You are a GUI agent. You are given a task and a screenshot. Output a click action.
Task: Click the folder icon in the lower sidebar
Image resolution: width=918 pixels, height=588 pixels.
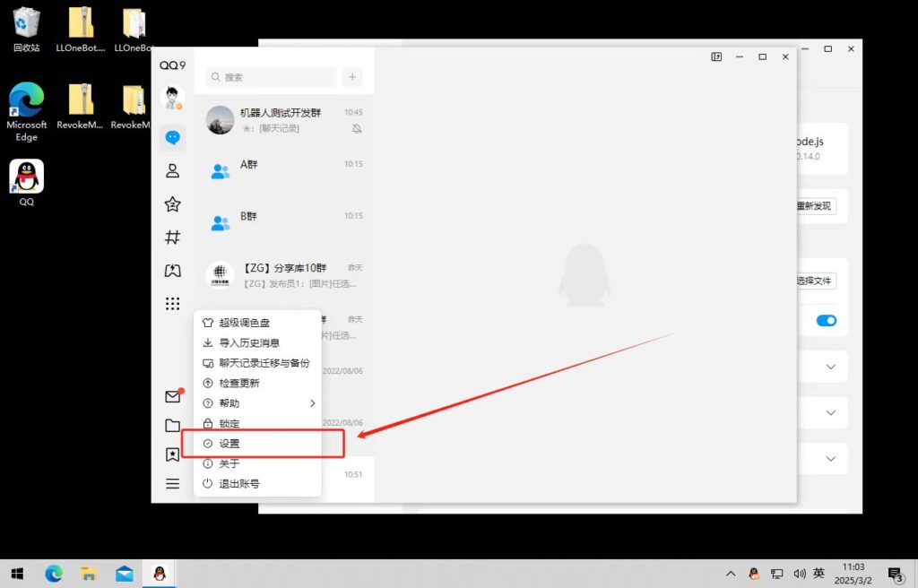172,424
